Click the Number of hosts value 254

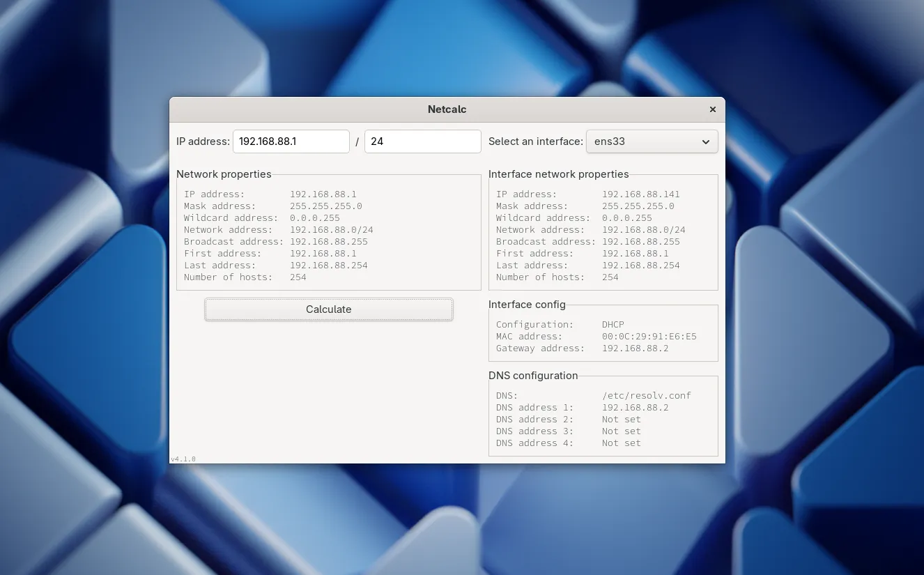[x=298, y=277]
